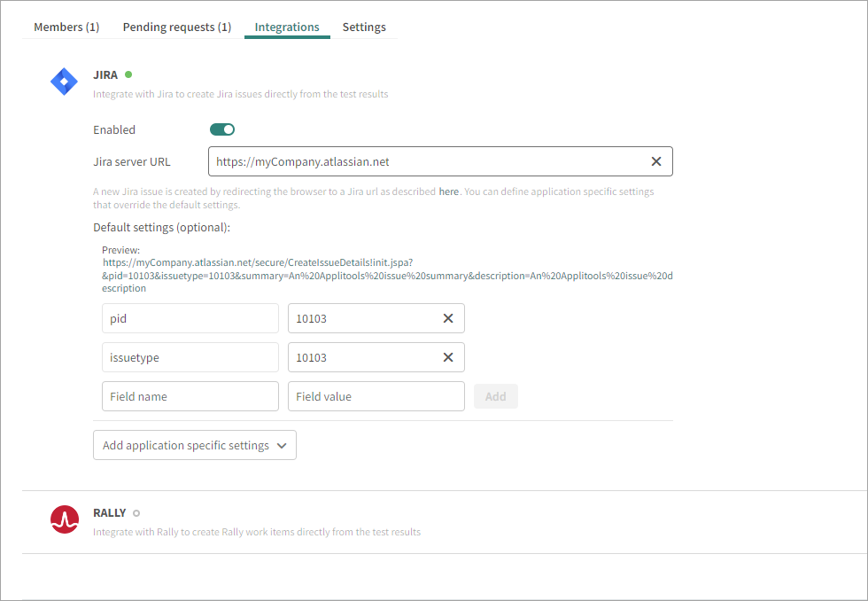868x601 pixels.
Task: Follow the 'here' link in Jira description
Action: click(449, 191)
